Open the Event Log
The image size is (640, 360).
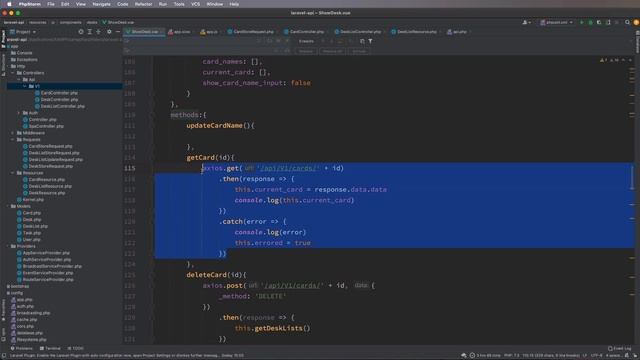(x=620, y=349)
